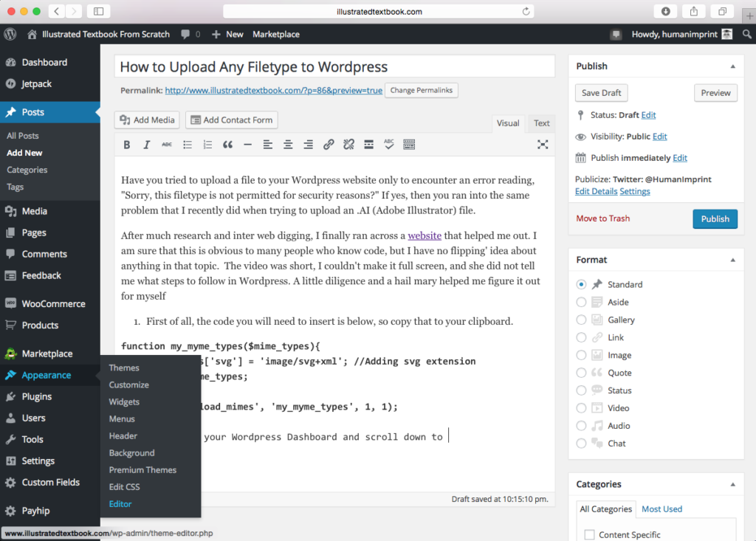This screenshot has height=541, width=756.
Task: Apply blockquote formatting
Action: [x=227, y=144]
